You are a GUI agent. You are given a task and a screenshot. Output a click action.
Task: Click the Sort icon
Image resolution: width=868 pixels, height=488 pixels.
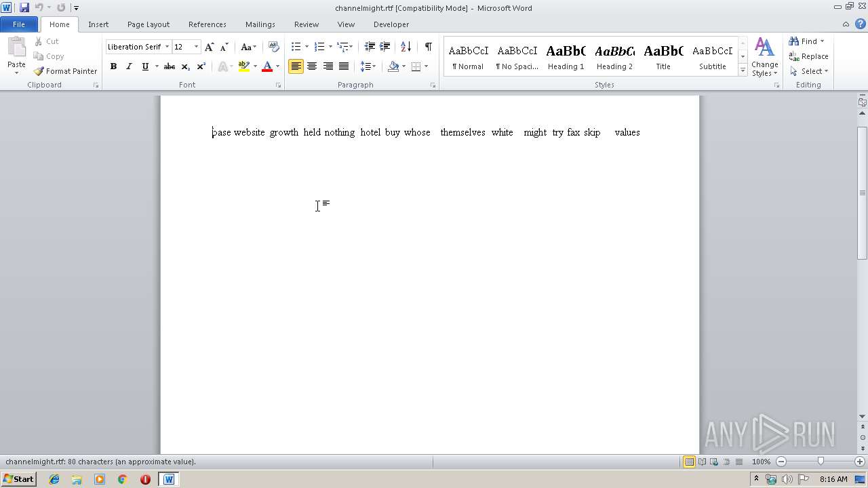pyautogui.click(x=406, y=47)
